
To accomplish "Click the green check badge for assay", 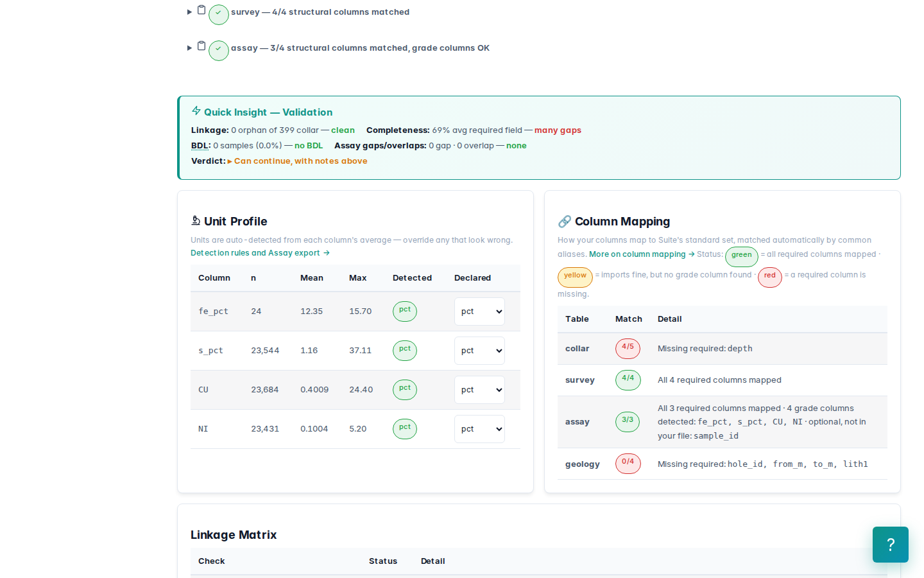I will coord(219,51).
